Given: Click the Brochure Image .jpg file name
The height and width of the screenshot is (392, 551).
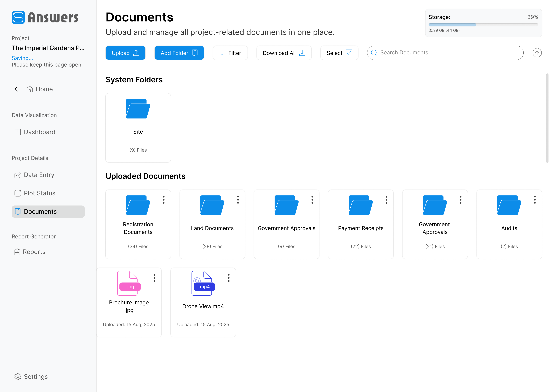Looking at the screenshot, I should tap(129, 306).
